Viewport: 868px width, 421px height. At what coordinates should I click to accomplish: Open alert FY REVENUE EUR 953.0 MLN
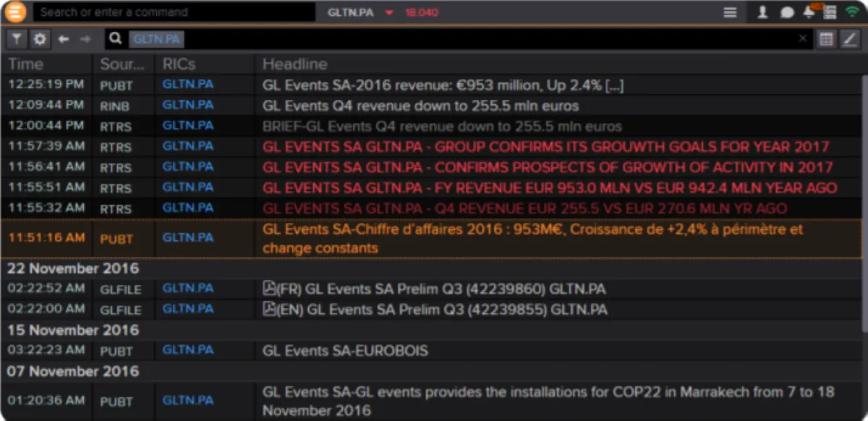click(550, 188)
